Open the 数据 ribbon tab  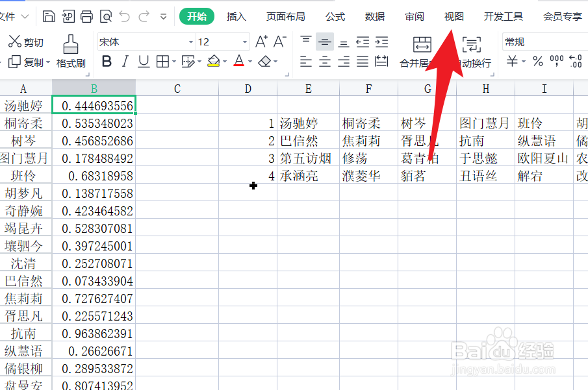[374, 16]
